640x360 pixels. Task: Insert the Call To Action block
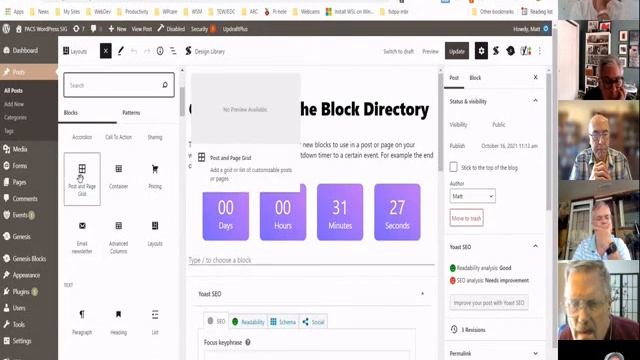coord(118,137)
